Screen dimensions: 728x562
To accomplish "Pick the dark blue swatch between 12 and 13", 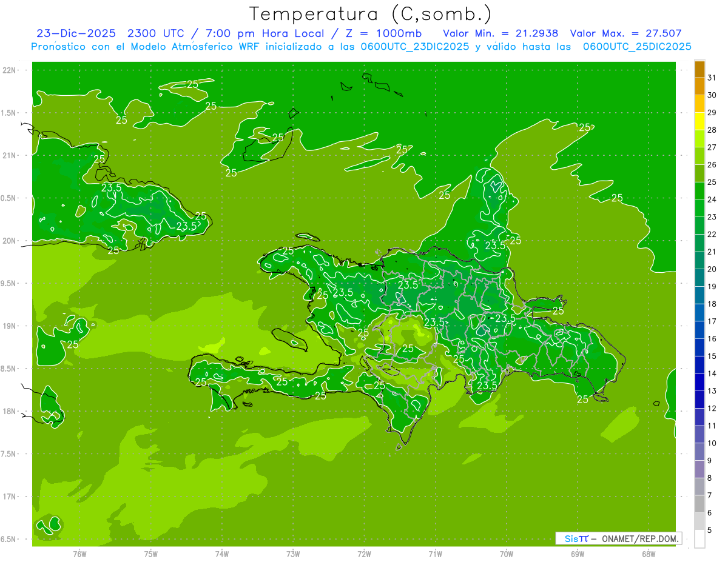I will [x=699, y=400].
